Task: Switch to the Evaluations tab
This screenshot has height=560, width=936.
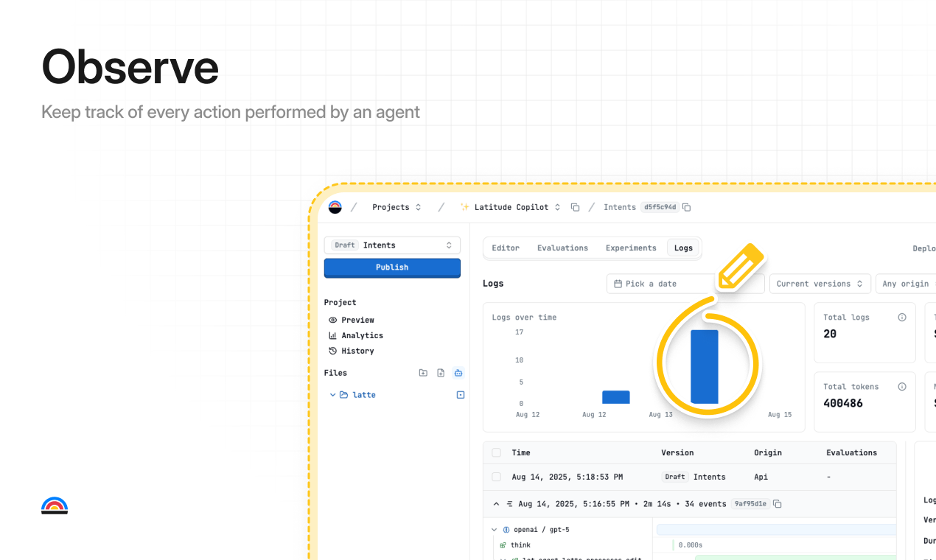Action: coord(562,248)
